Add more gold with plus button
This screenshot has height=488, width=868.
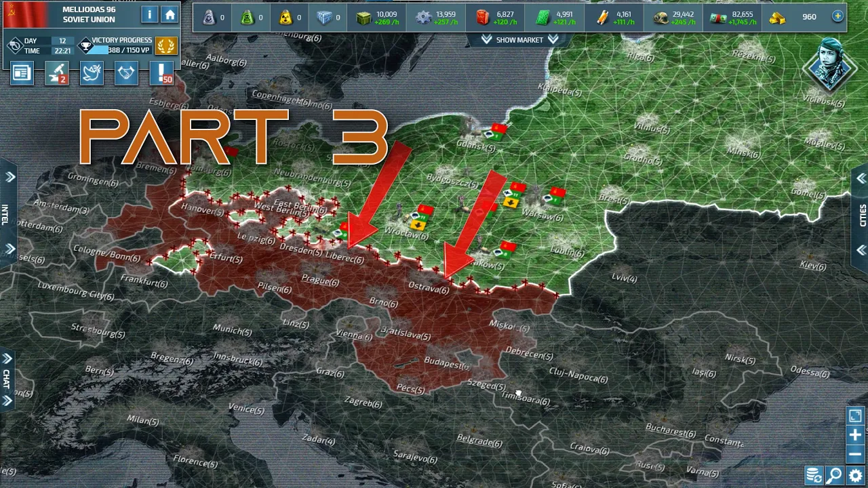pyautogui.click(x=838, y=16)
